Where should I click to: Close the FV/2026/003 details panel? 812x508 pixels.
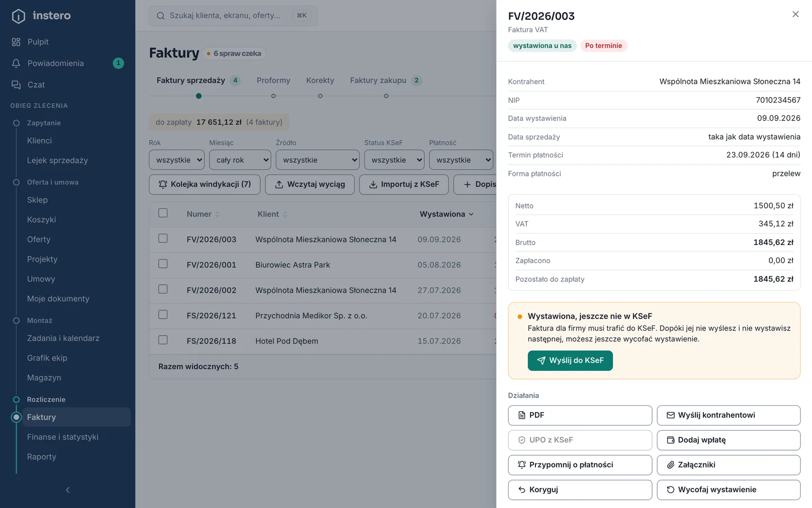[x=795, y=14]
